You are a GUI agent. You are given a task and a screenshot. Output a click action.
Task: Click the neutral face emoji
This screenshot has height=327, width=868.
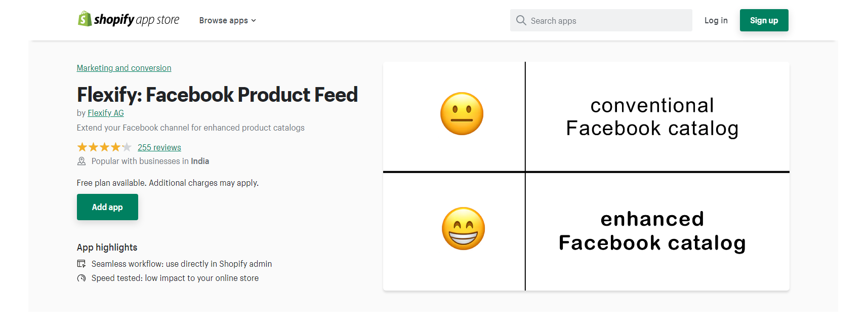(462, 114)
